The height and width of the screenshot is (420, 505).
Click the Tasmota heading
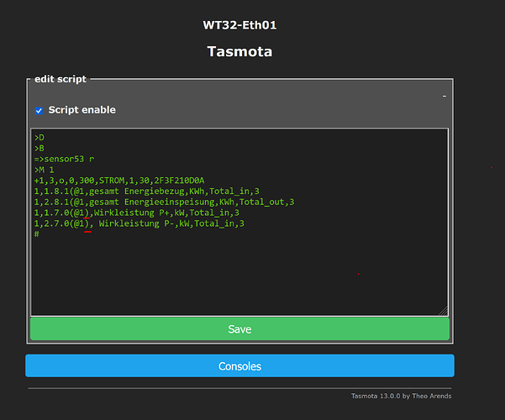[239, 51]
